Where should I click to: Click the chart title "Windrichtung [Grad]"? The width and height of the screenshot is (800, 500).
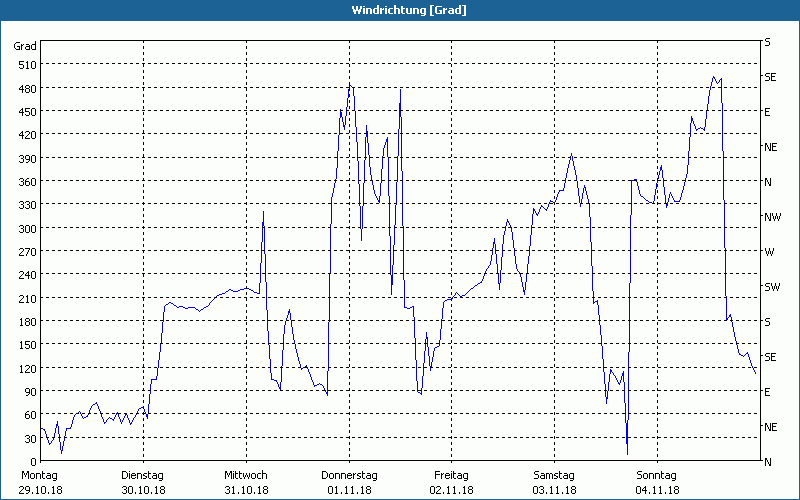pyautogui.click(x=409, y=10)
